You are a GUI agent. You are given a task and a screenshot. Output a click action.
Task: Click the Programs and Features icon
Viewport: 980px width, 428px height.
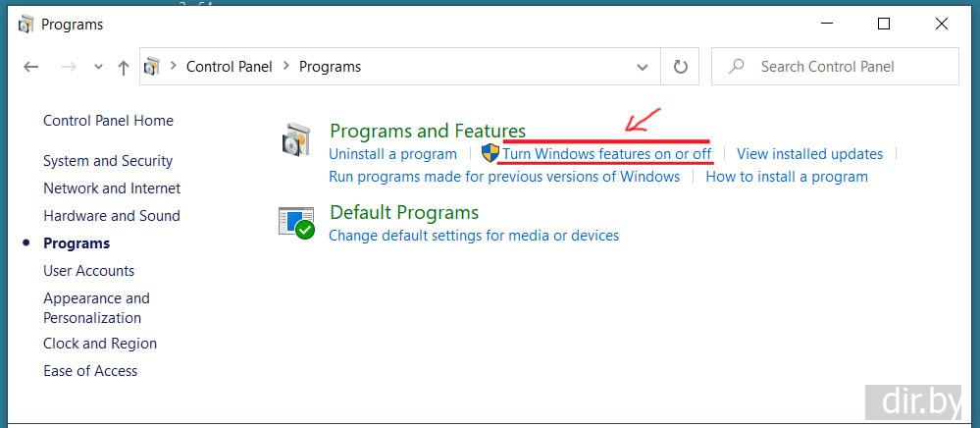(x=295, y=141)
